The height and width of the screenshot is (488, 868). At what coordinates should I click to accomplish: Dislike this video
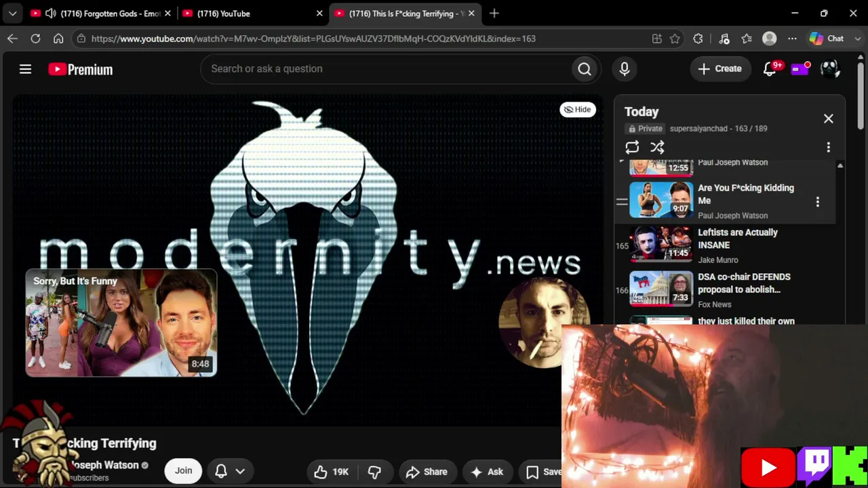point(374,472)
